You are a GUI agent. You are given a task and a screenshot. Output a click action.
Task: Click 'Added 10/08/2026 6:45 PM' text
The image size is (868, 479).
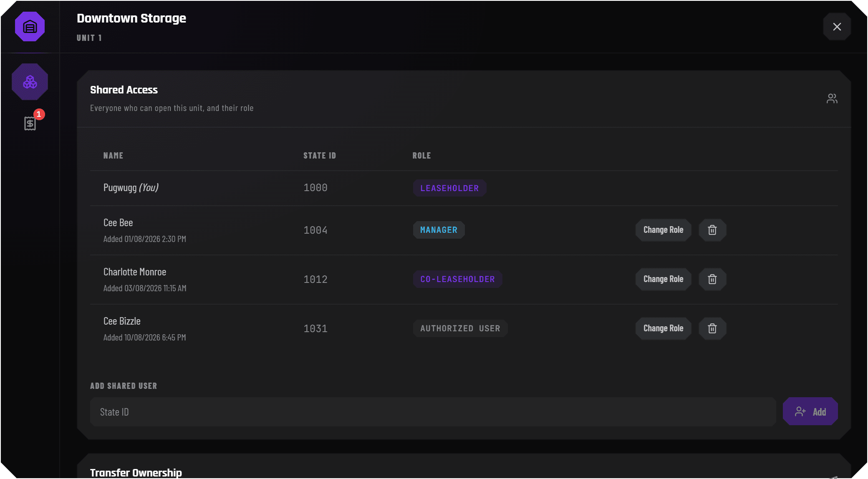click(145, 338)
